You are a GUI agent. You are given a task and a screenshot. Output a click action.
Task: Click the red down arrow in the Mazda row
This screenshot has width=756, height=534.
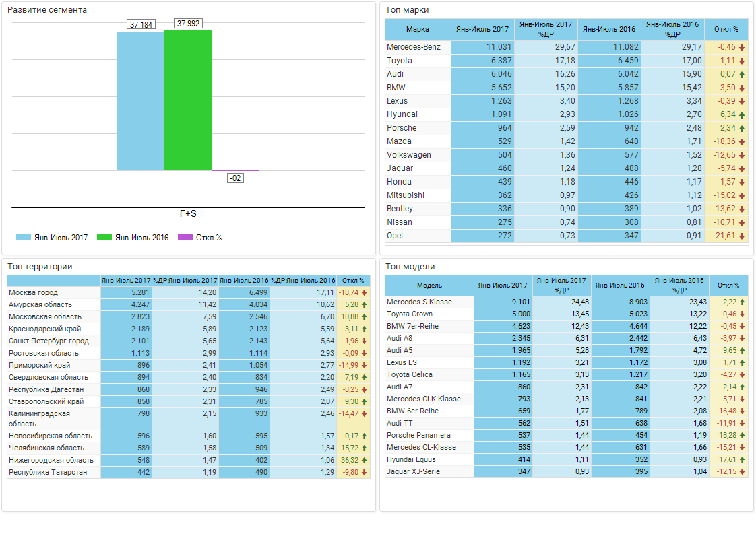click(742, 142)
